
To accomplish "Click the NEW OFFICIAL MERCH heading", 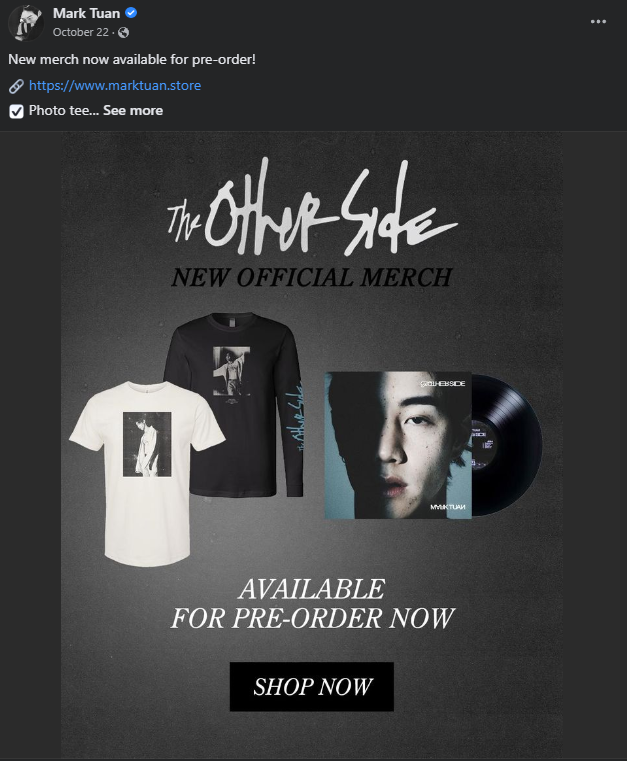I will [x=312, y=278].
